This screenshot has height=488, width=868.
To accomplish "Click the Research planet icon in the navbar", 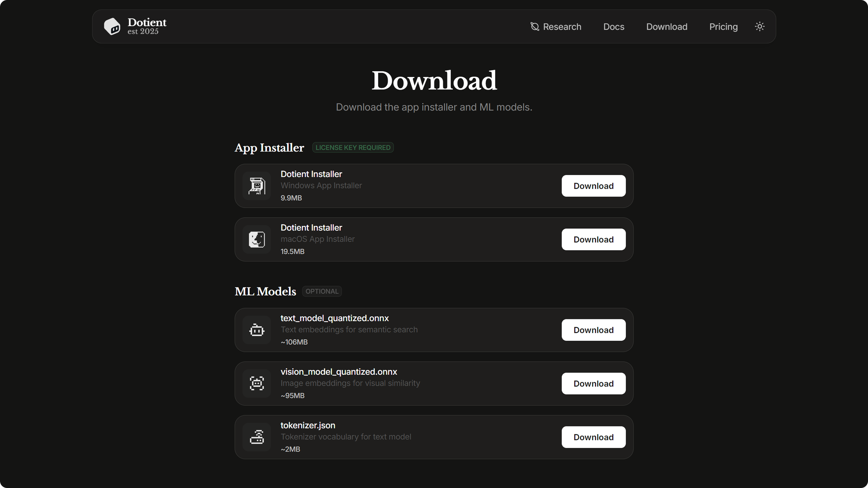I will (535, 26).
